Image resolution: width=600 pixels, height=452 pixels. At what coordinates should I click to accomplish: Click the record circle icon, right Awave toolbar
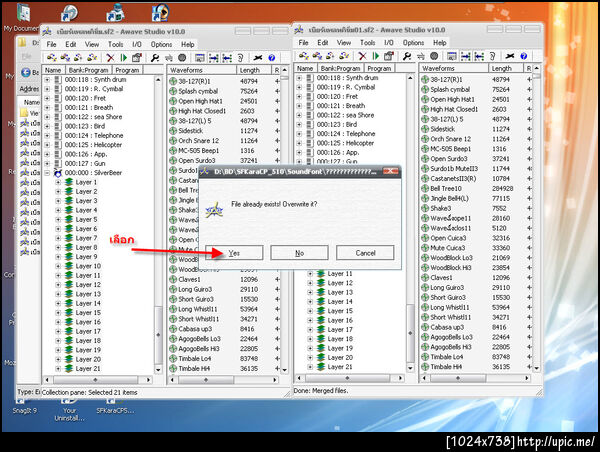click(434, 56)
